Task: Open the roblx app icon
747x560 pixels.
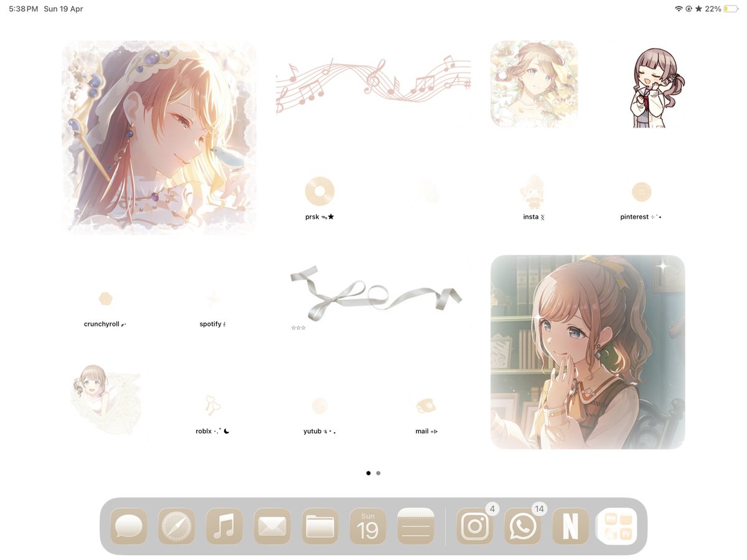Action: point(213,406)
